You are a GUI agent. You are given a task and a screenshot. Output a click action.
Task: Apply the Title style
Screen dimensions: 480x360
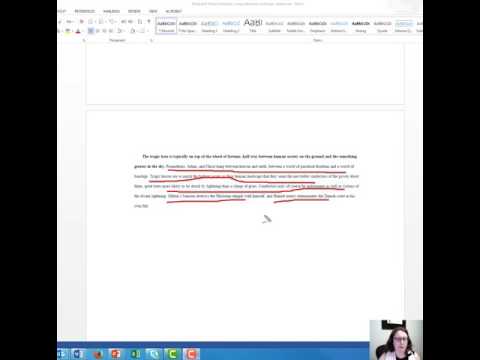(x=253, y=26)
